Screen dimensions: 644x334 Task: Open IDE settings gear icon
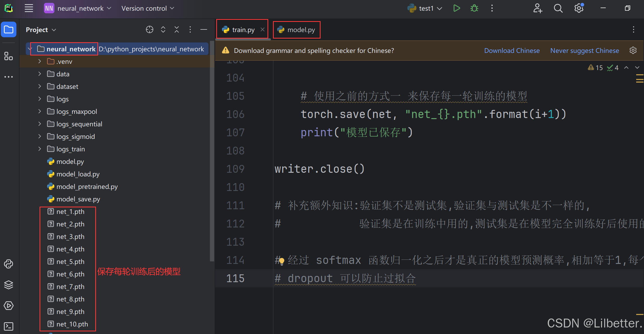(579, 8)
